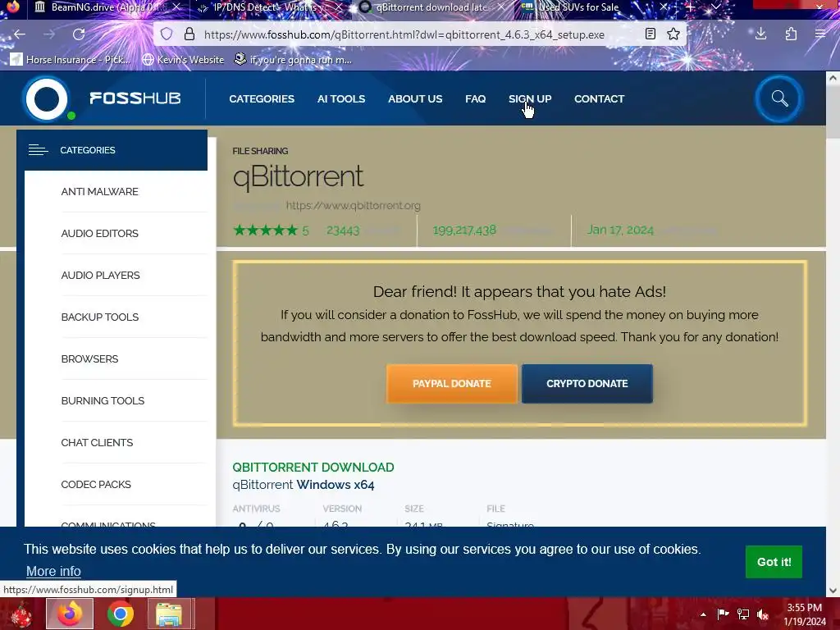Expand the list all tabs chevron
This screenshot has width=840, height=630.
[x=716, y=7]
